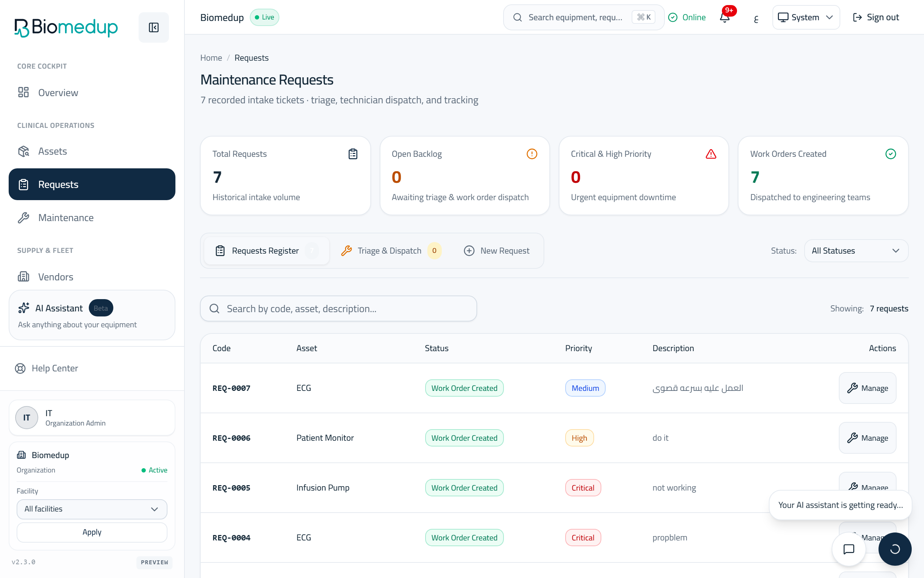Image resolution: width=924 pixels, height=578 pixels.
Task: Click the Critical badge for REQ-0005
Action: 583,487
